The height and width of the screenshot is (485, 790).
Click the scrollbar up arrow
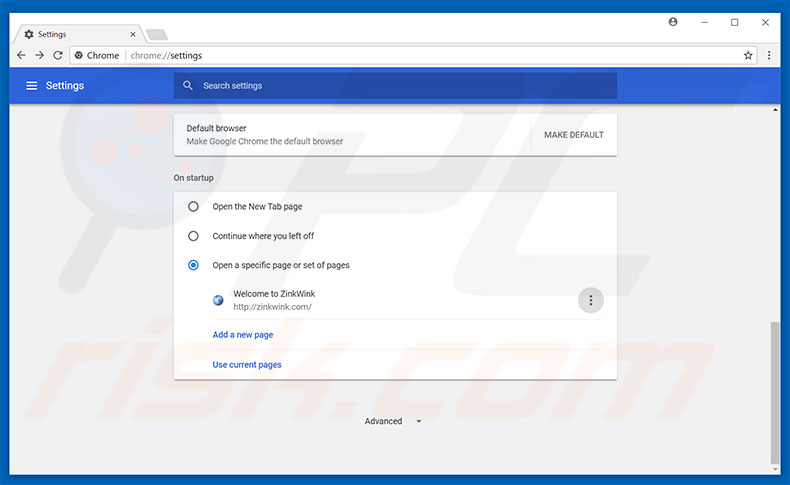pos(775,109)
